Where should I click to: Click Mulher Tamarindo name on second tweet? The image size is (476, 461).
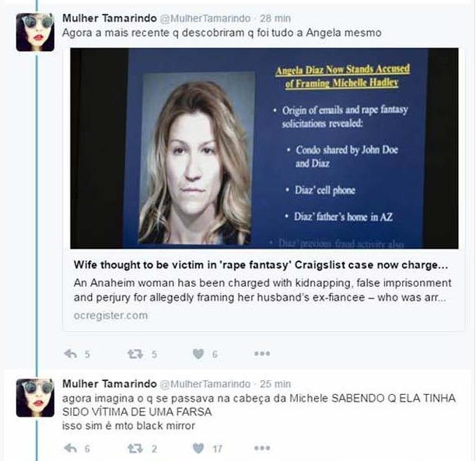(110, 383)
